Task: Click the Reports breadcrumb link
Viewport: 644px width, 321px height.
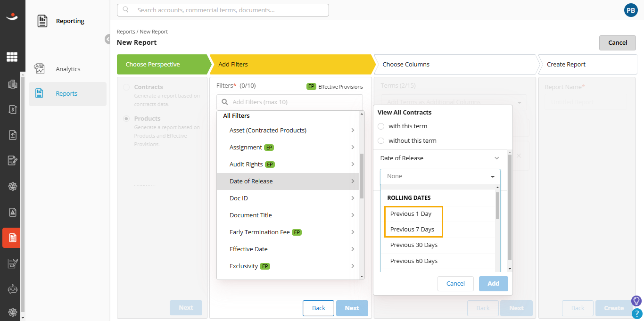Action: pyautogui.click(x=126, y=32)
